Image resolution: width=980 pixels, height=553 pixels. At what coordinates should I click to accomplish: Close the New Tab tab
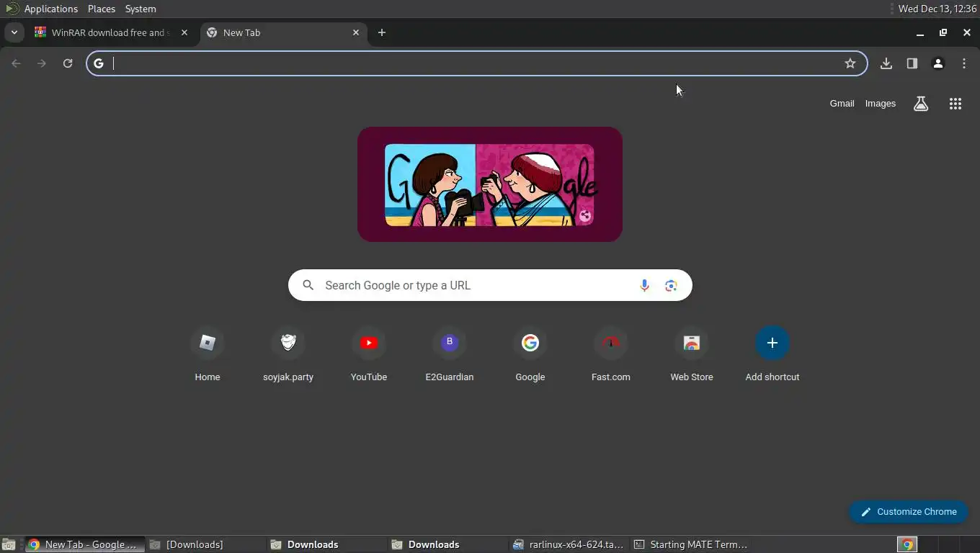356,32
